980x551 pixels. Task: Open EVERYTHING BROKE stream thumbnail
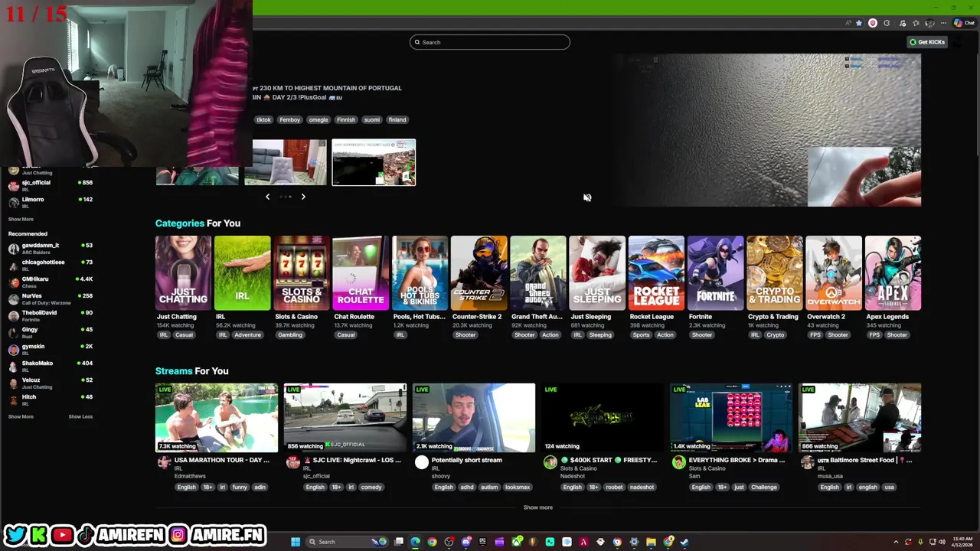click(x=731, y=418)
